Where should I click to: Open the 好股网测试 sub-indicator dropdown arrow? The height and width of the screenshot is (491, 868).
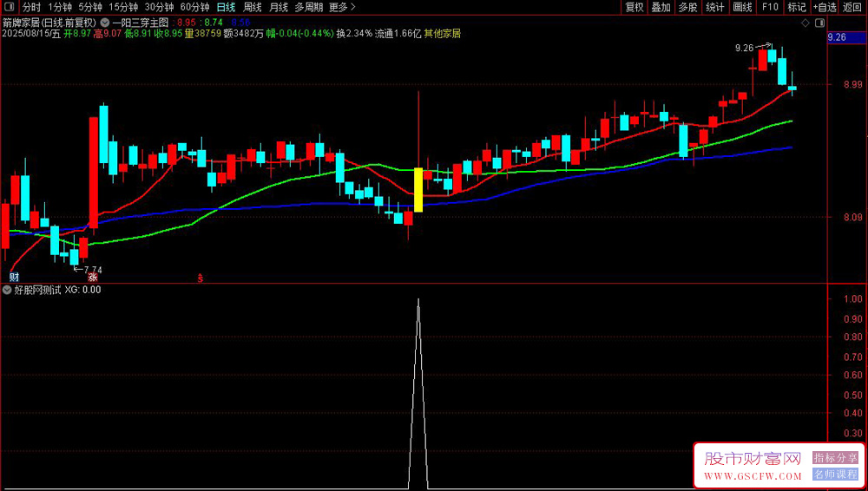point(7,289)
